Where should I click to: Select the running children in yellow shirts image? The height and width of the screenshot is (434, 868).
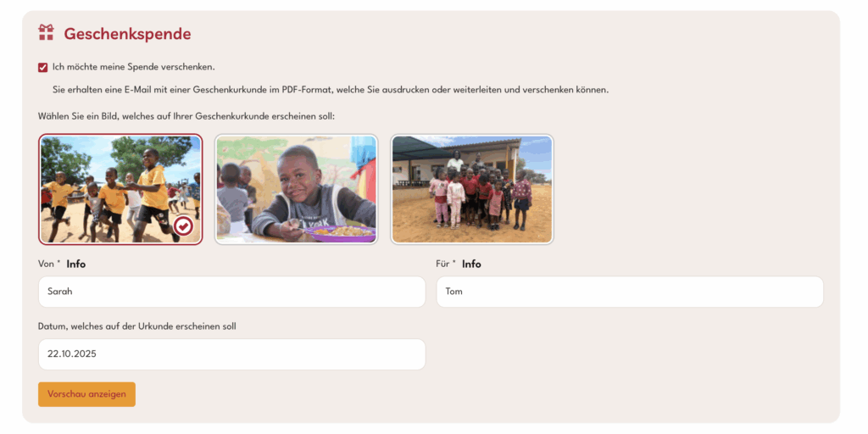coord(120,189)
